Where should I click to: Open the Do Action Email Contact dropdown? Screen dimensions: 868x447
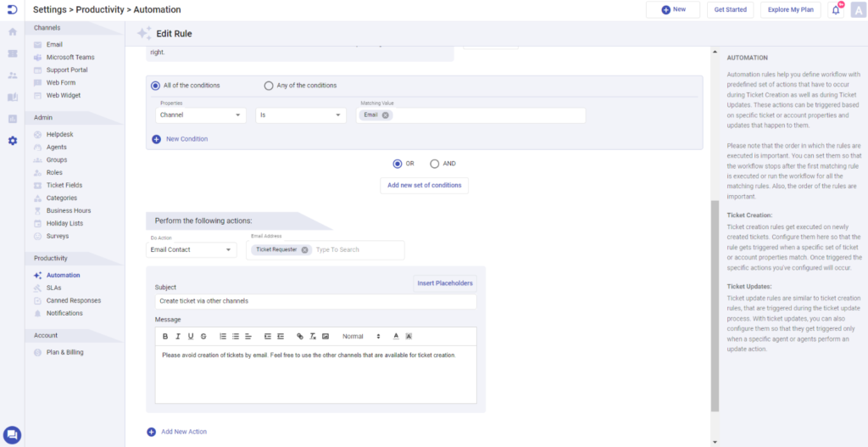[192, 250]
